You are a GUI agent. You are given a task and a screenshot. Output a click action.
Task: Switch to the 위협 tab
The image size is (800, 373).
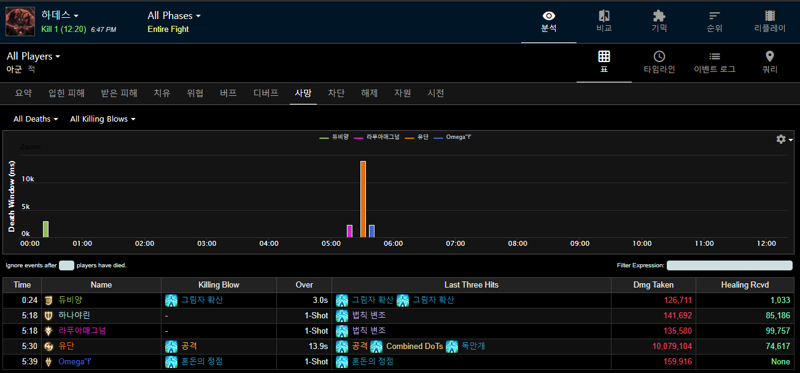pyautogui.click(x=195, y=93)
